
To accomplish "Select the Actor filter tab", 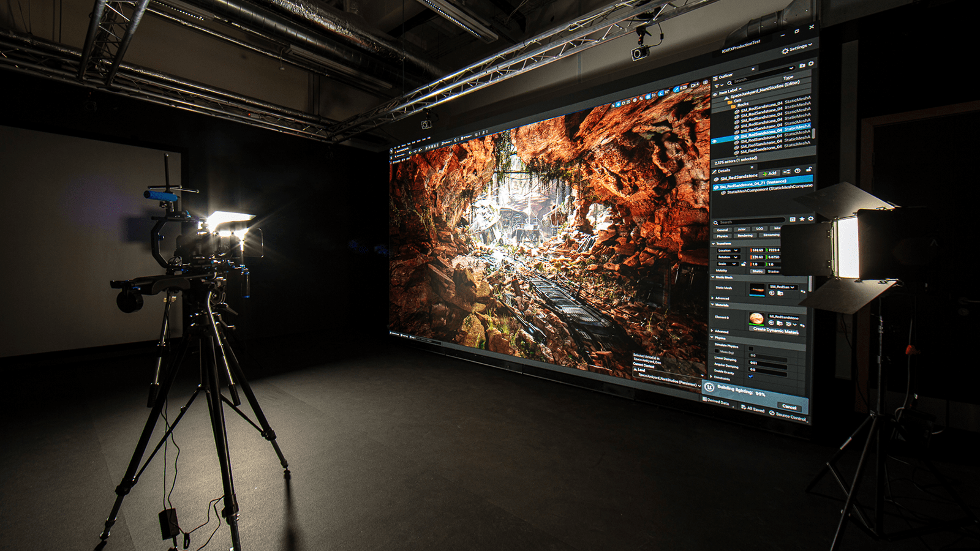I will (x=742, y=229).
